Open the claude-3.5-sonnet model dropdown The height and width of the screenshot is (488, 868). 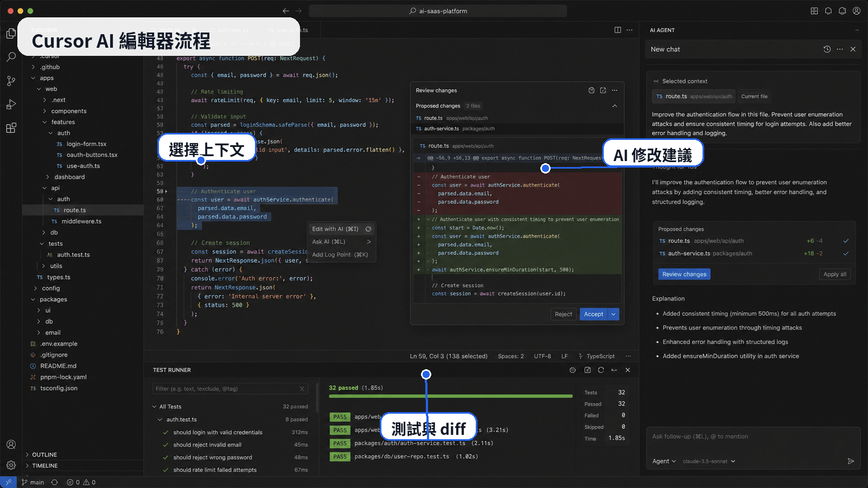(709, 461)
